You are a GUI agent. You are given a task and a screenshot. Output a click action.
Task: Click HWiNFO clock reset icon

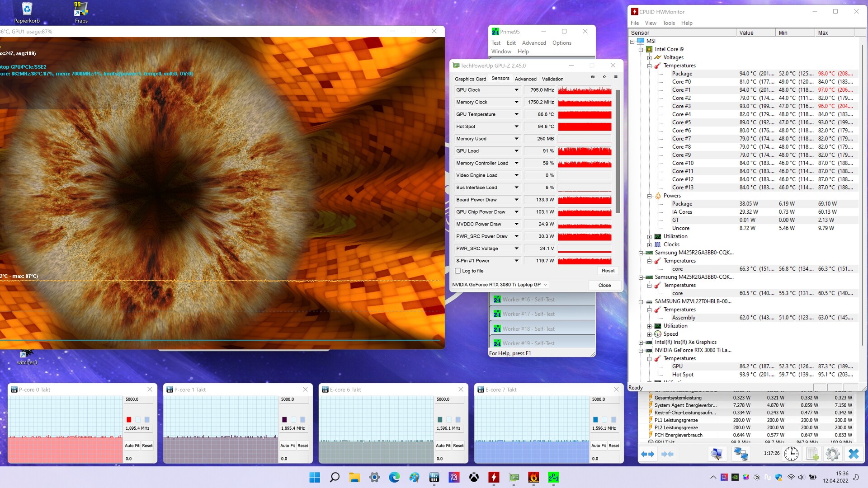791,454
